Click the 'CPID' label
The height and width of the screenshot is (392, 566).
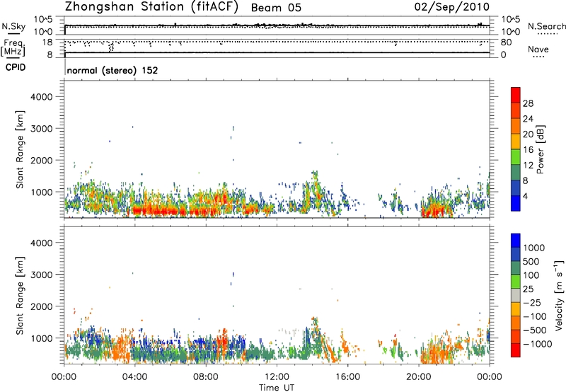(15, 67)
